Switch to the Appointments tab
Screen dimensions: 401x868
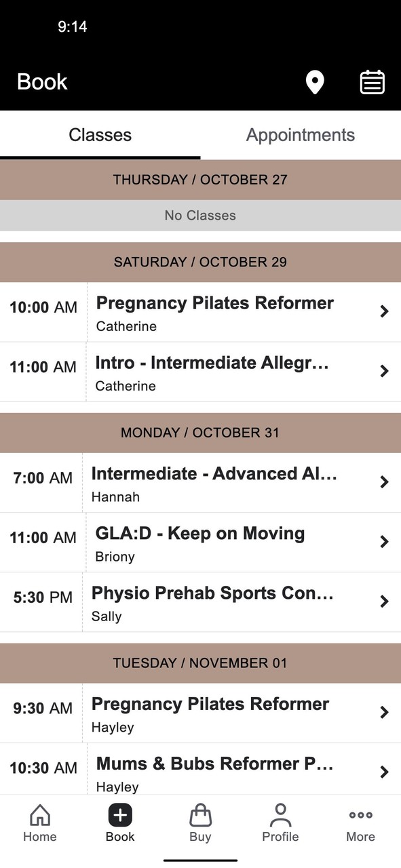pos(301,134)
